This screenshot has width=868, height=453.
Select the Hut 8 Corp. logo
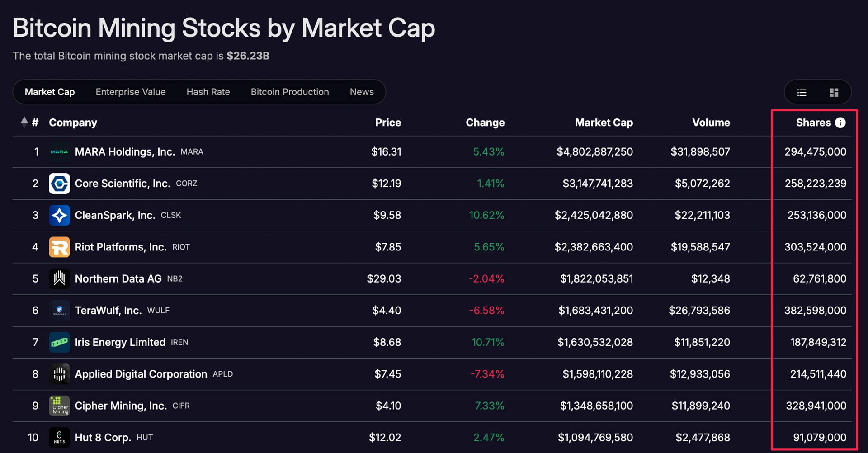click(59, 437)
